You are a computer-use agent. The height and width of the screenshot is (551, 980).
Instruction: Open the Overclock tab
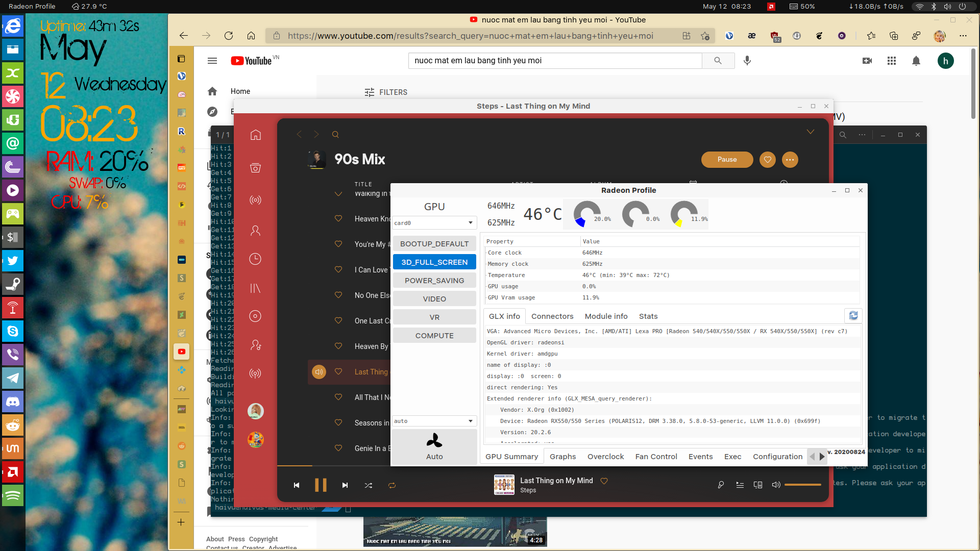coord(605,457)
